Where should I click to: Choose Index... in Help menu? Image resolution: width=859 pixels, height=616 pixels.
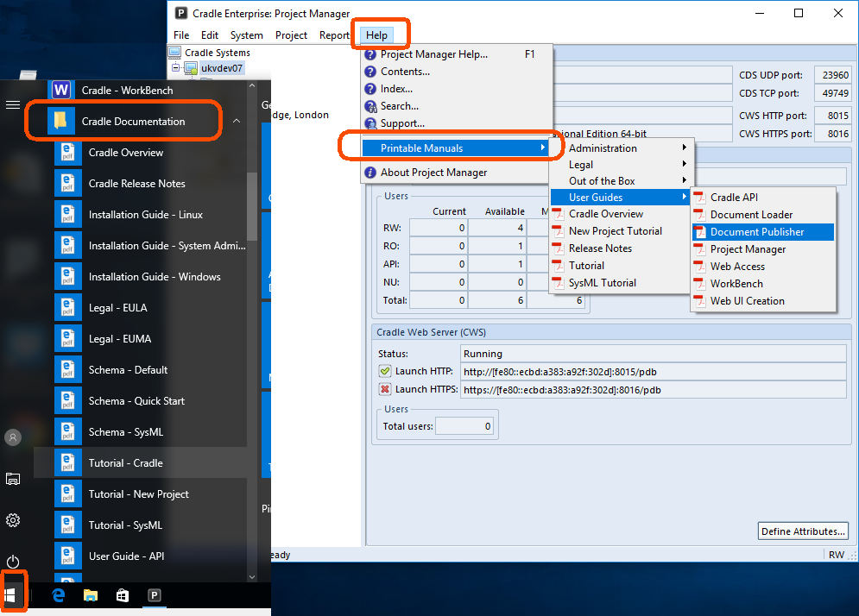coord(456,89)
